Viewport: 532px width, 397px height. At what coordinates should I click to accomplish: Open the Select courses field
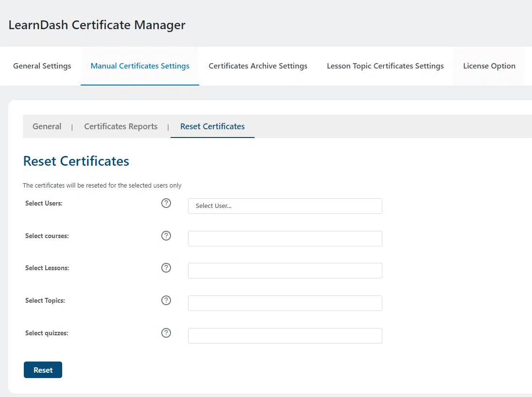285,239
